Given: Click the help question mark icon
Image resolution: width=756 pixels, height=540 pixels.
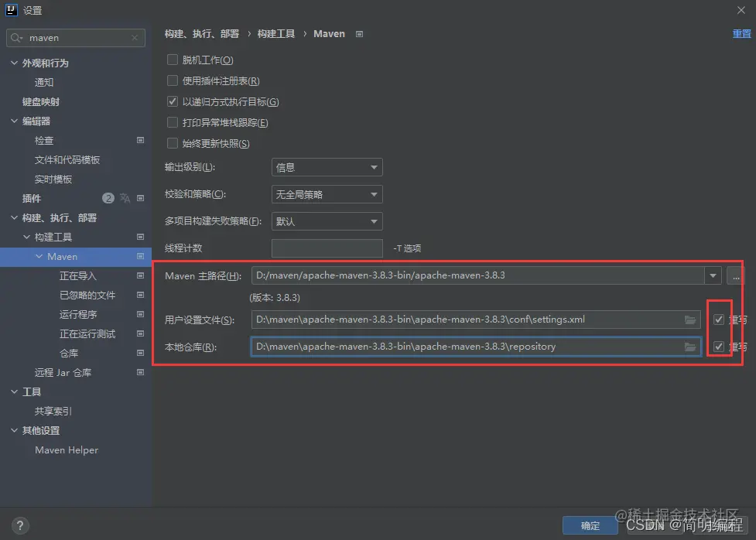Looking at the screenshot, I should pyautogui.click(x=20, y=526).
